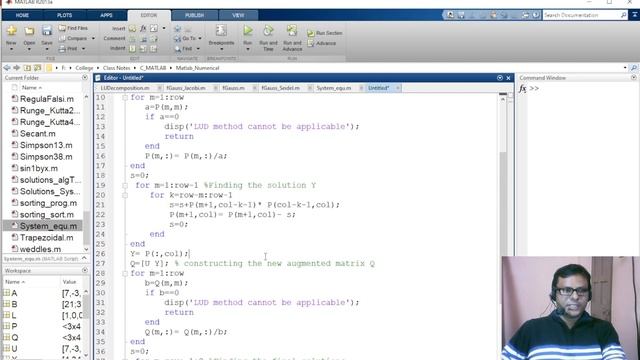Switch to the APPS ribbon tab
This screenshot has height=360, width=640.
tap(106, 15)
